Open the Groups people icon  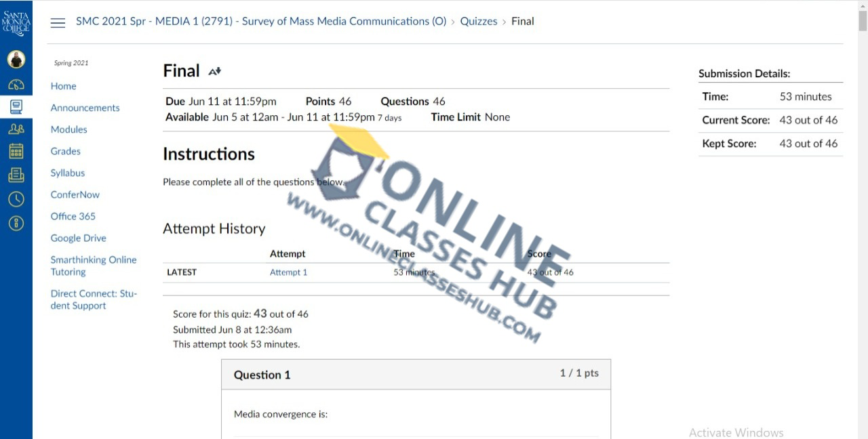click(16, 129)
